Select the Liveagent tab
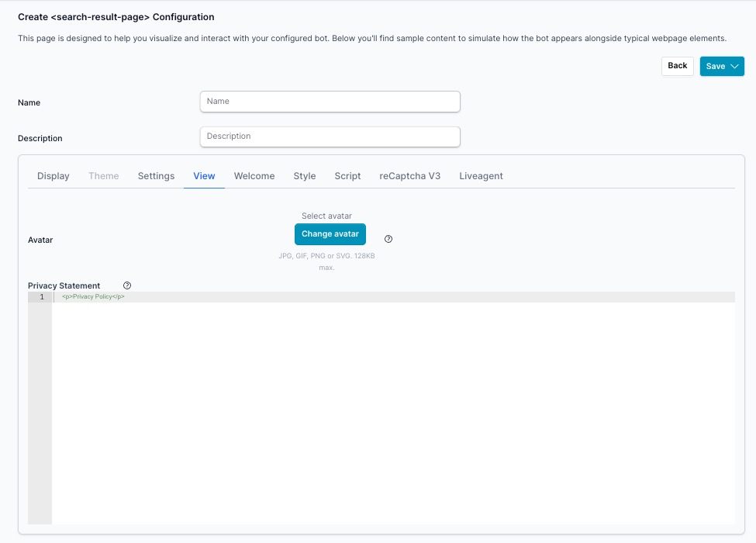 481,176
